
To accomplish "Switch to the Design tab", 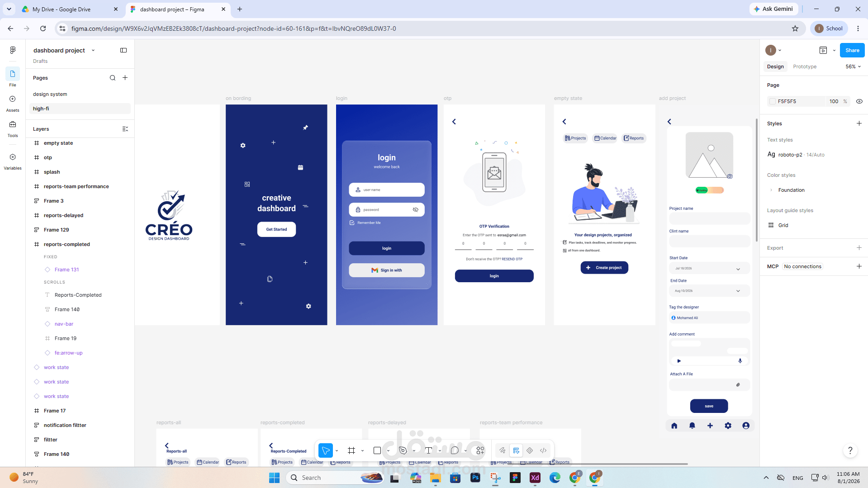I will pos(775,66).
